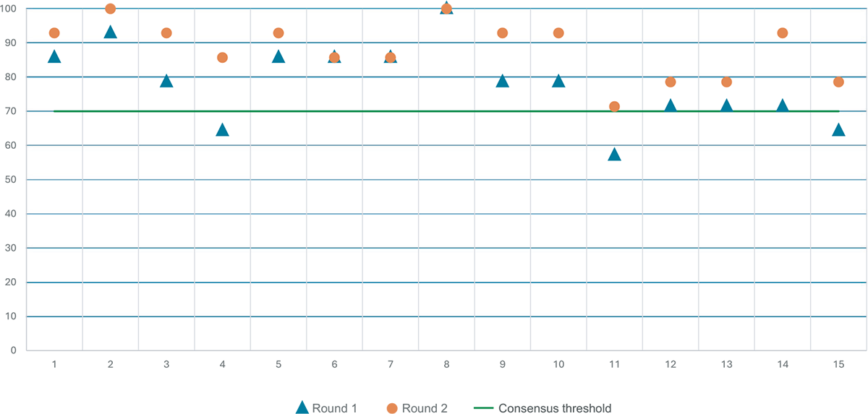This screenshot has width=868, height=414.
Task: Click the green horizontal reference line
Action: 434,111
